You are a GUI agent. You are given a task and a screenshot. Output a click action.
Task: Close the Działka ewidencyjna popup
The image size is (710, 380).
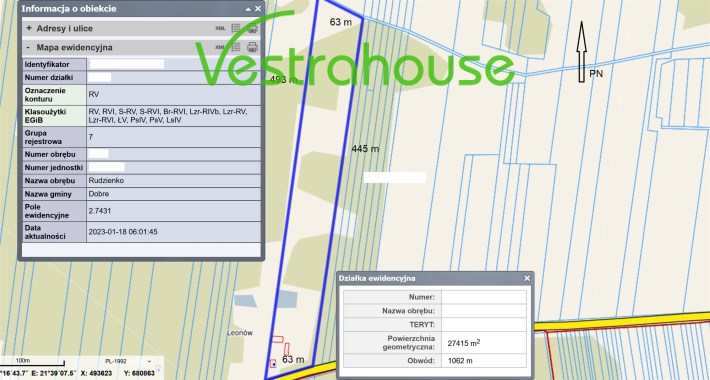pyautogui.click(x=527, y=278)
